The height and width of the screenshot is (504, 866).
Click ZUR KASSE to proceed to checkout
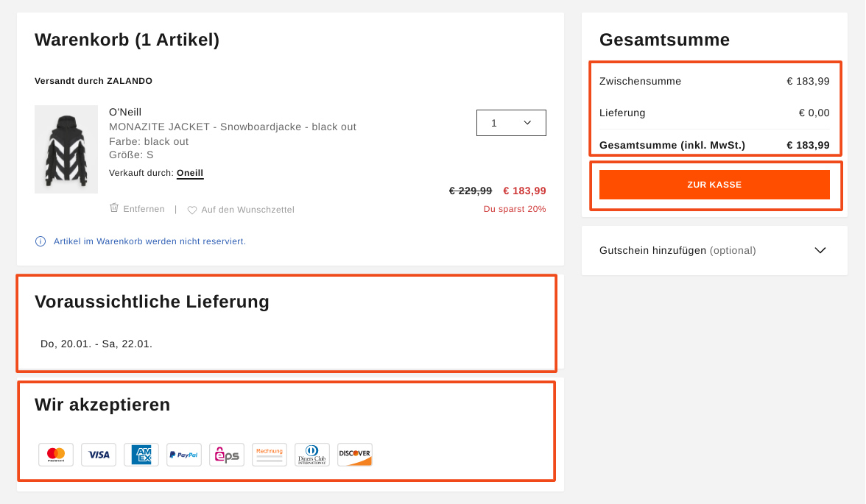pos(715,185)
